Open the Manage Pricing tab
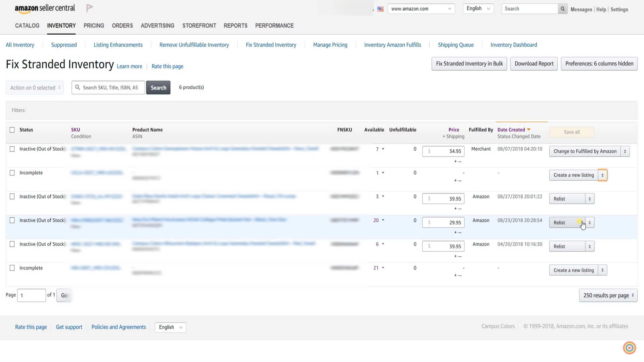Image resolution: width=644 pixels, height=362 pixels. pos(330,45)
